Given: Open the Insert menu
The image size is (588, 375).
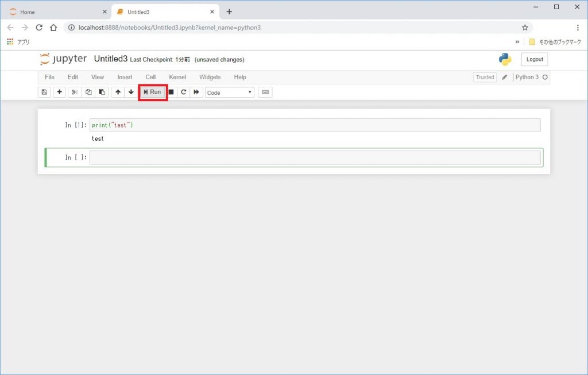Looking at the screenshot, I should tap(125, 78).
